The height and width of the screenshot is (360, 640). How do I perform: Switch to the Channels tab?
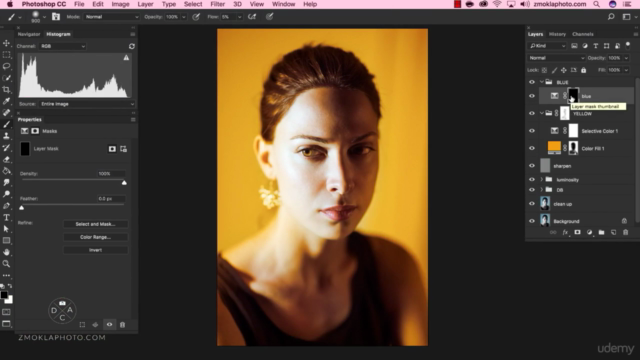pos(582,34)
